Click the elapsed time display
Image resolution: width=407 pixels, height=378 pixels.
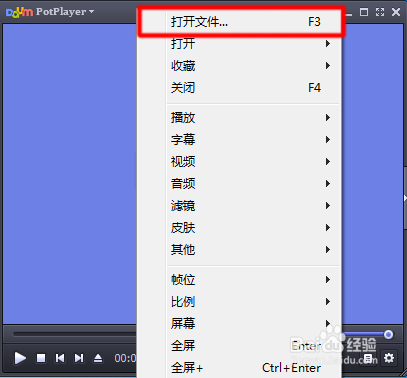pos(125,358)
